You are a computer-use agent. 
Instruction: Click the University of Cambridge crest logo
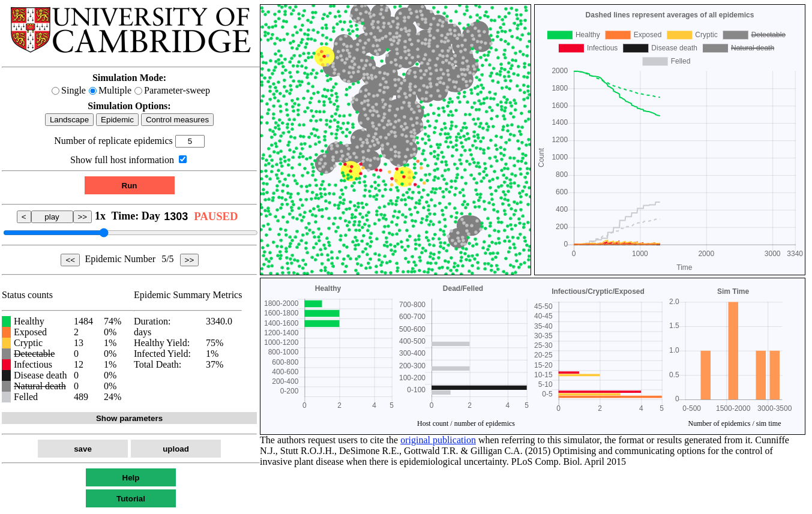30,30
